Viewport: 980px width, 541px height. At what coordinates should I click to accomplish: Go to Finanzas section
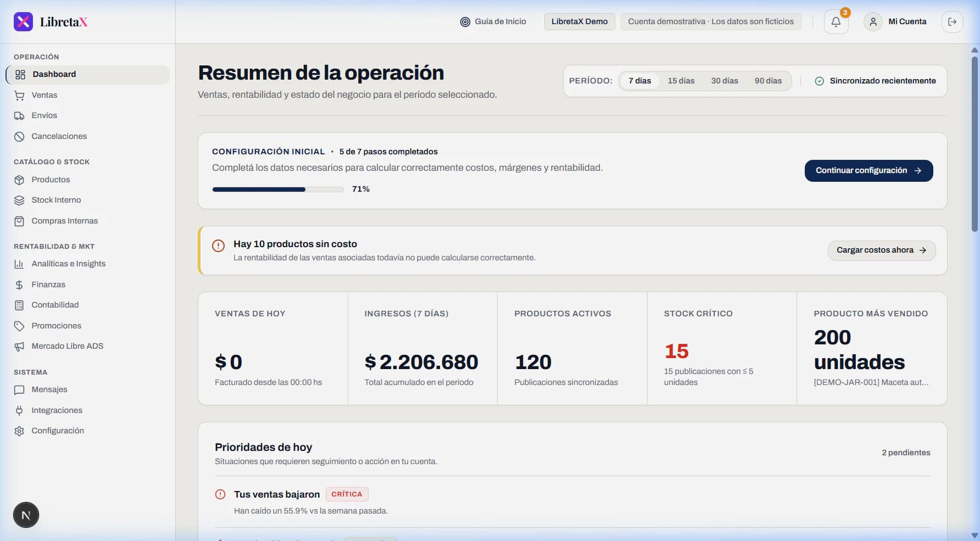point(88,285)
